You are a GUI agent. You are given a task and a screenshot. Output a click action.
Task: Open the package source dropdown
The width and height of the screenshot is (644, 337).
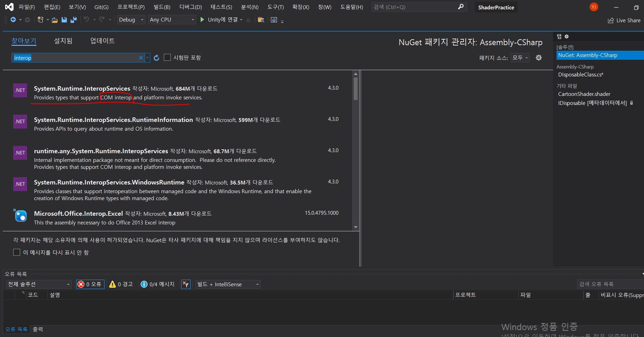[x=520, y=58]
